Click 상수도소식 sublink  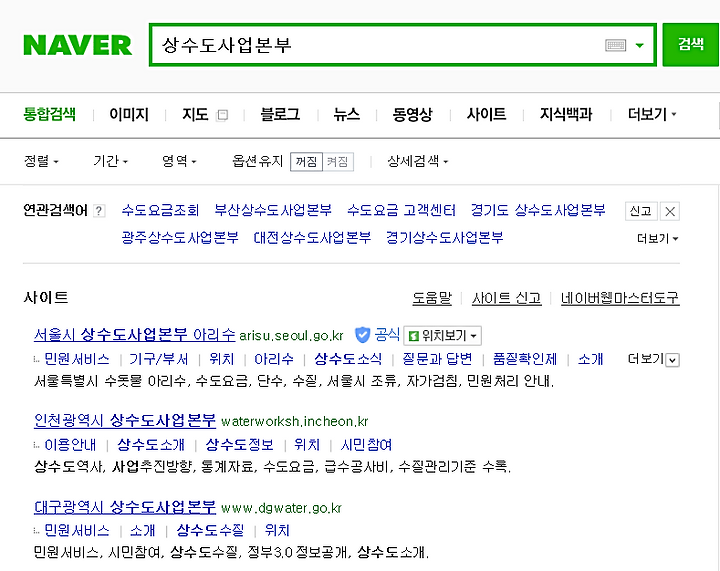[x=348, y=359]
